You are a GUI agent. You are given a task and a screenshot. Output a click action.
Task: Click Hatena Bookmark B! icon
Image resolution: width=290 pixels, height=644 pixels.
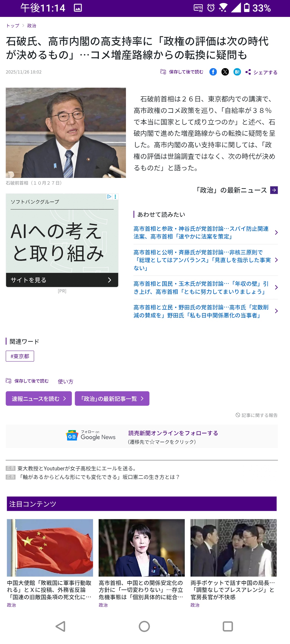coord(237,72)
